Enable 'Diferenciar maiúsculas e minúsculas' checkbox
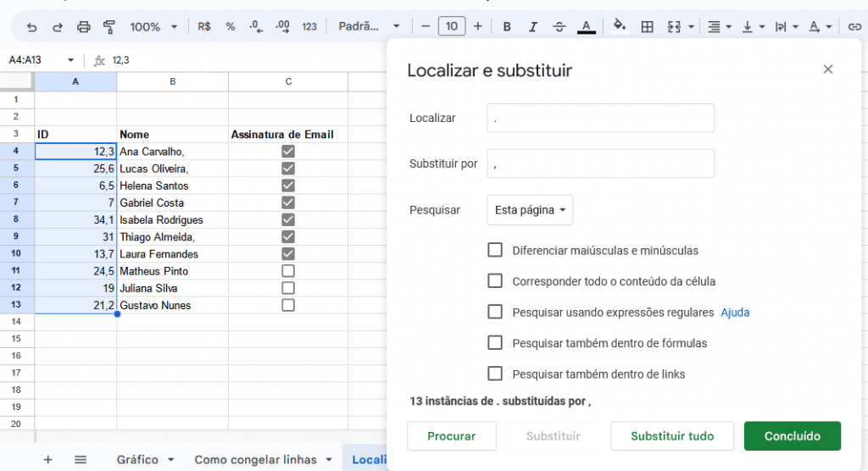868x471 pixels. pyautogui.click(x=495, y=250)
